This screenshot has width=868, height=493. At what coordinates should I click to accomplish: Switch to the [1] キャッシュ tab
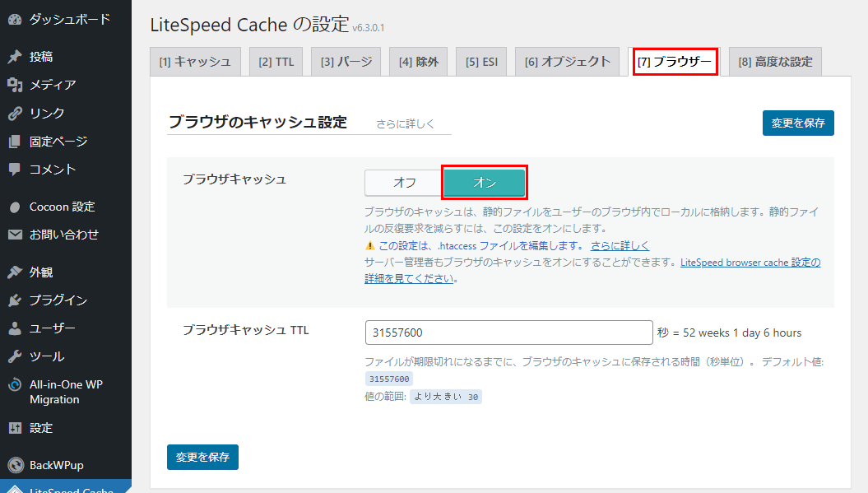[195, 62]
